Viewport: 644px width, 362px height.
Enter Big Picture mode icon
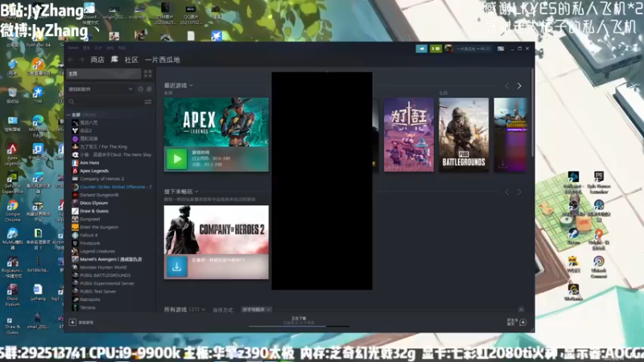(501, 49)
